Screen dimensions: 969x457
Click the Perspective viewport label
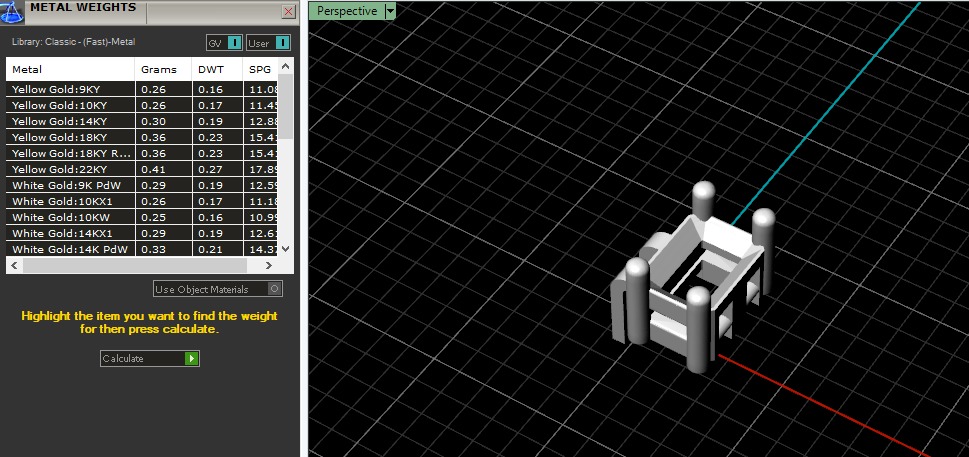(347, 11)
